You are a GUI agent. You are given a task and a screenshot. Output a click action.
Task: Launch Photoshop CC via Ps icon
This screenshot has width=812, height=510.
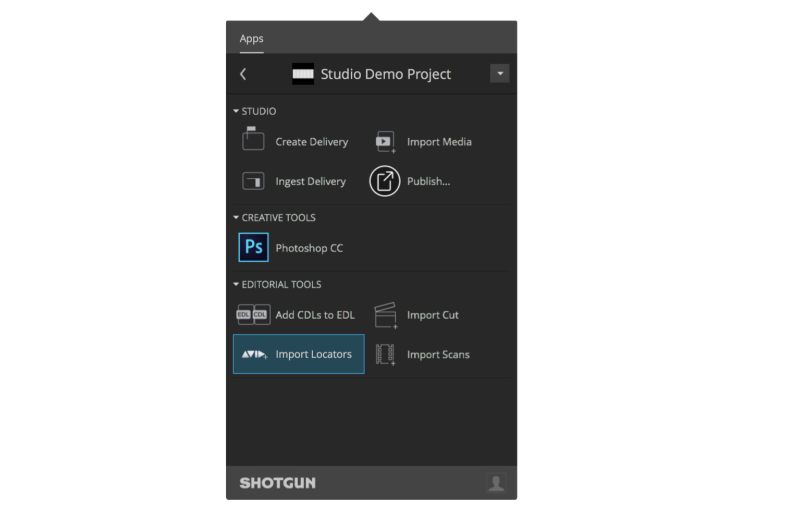coord(254,247)
